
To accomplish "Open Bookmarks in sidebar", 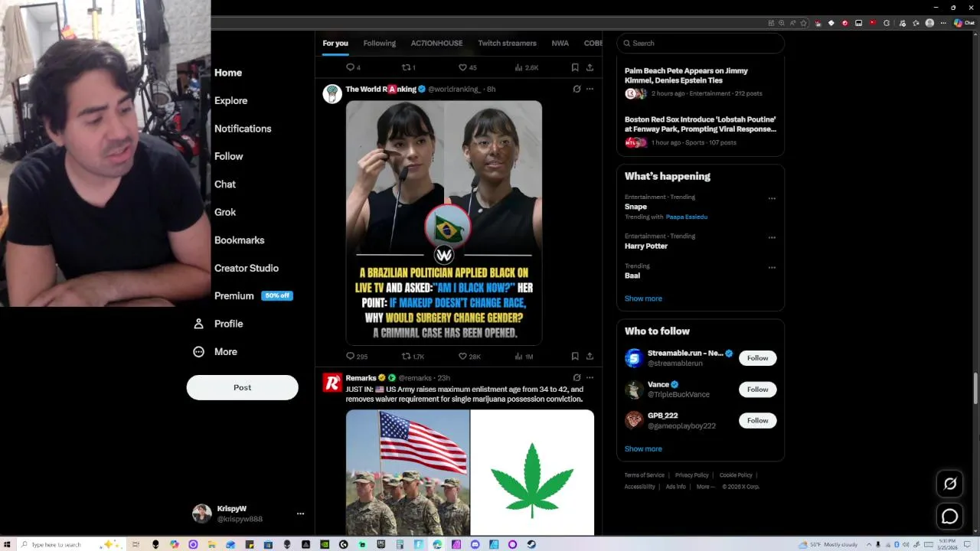I will 239,240.
